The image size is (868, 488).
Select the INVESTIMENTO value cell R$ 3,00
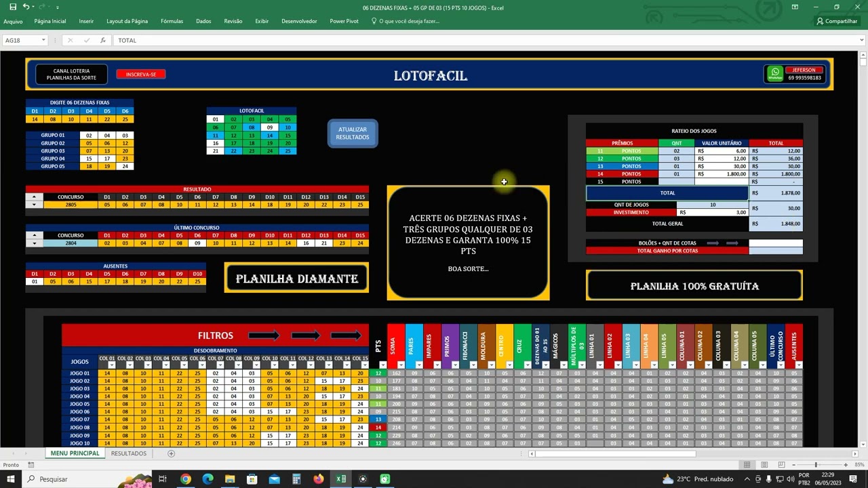pyautogui.click(x=713, y=212)
